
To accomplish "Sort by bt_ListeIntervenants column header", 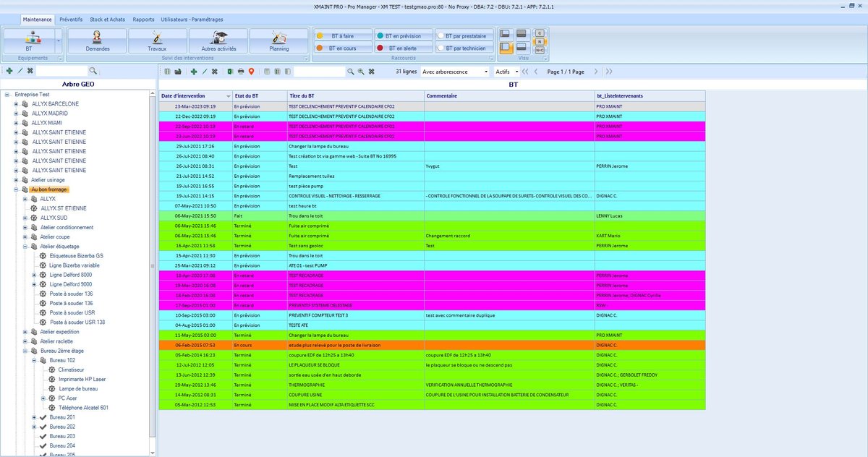I will [650, 95].
